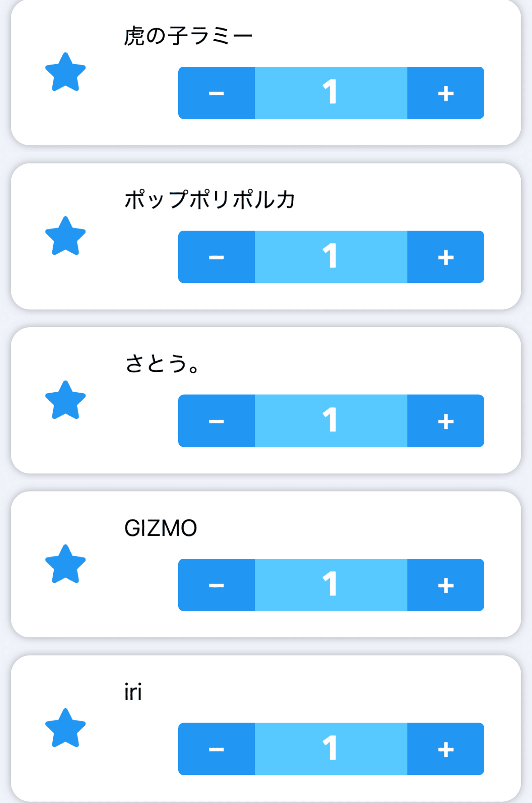Decrease the count for 虎の子ラミー
This screenshot has height=803, width=532.
coord(217,93)
